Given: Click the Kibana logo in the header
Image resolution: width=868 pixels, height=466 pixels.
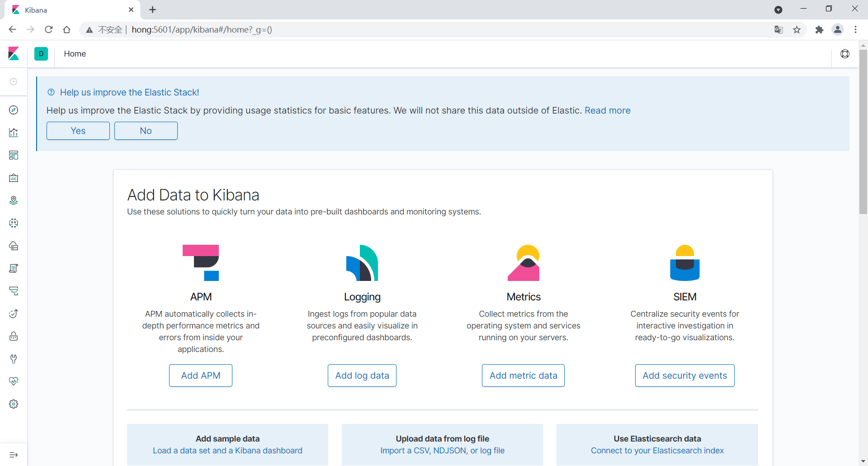Looking at the screenshot, I should [14, 54].
